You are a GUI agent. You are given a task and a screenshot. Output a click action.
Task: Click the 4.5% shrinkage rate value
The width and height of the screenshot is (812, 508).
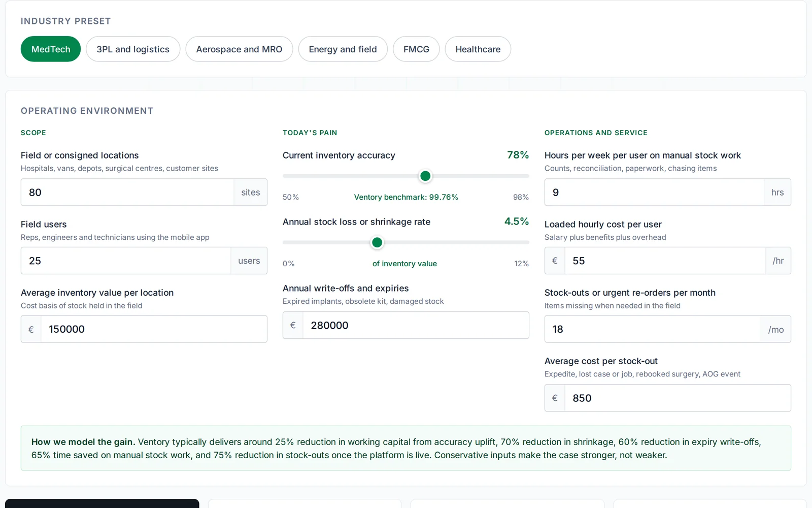[x=517, y=221]
